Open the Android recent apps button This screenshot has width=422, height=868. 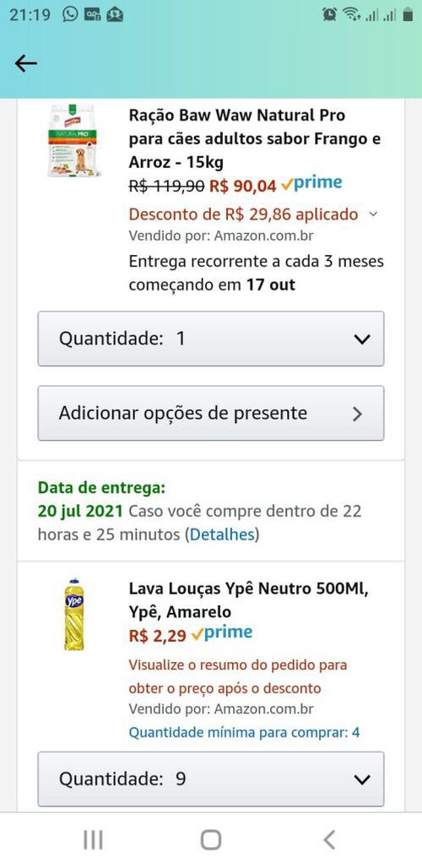coord(93,840)
